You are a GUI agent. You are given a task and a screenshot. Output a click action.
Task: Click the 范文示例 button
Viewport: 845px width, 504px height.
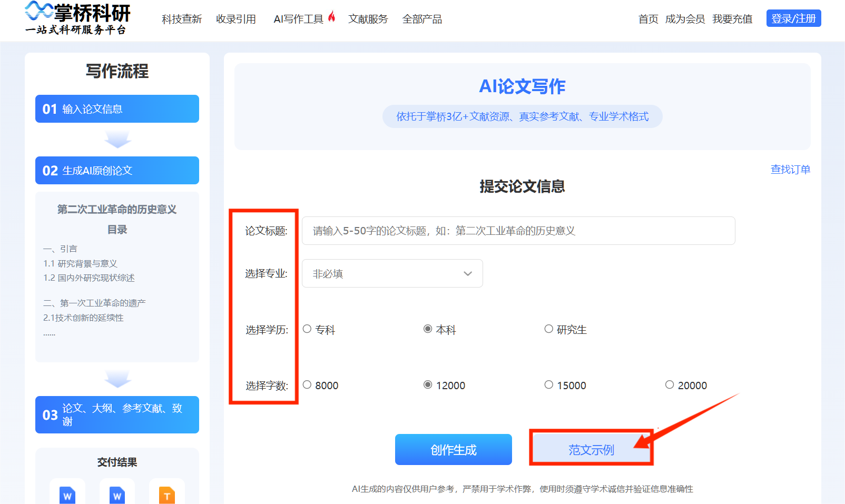(591, 450)
